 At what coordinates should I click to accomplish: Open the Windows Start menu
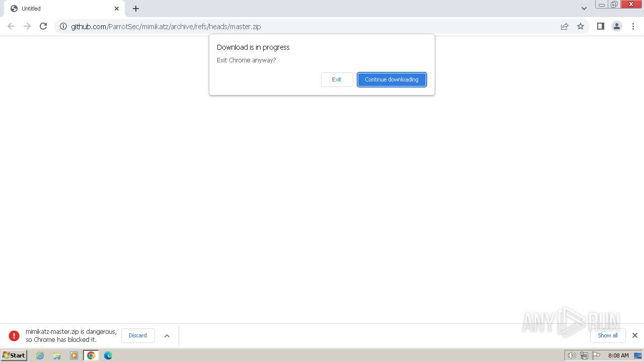(14, 355)
